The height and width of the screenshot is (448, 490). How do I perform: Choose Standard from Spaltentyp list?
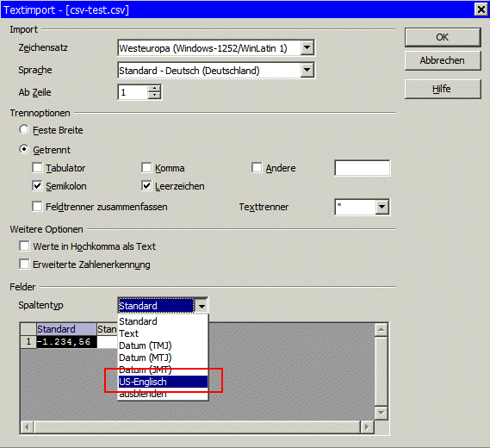(163, 321)
